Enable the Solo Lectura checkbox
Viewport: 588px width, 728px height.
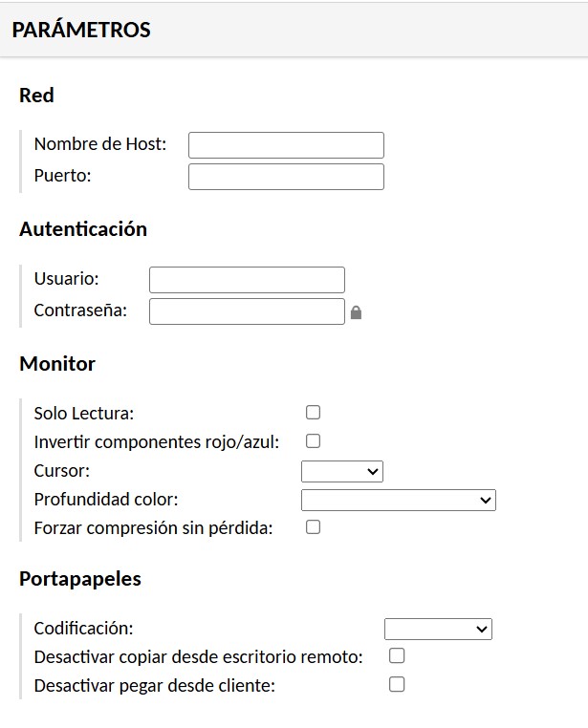pyautogui.click(x=313, y=413)
